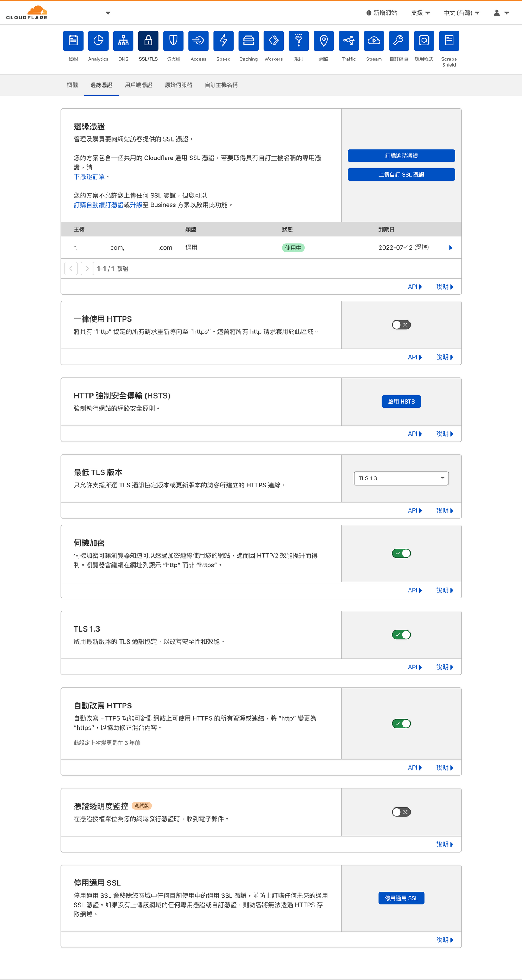Click the 停用通用 SSL button
This screenshot has height=980, width=522.
click(401, 898)
